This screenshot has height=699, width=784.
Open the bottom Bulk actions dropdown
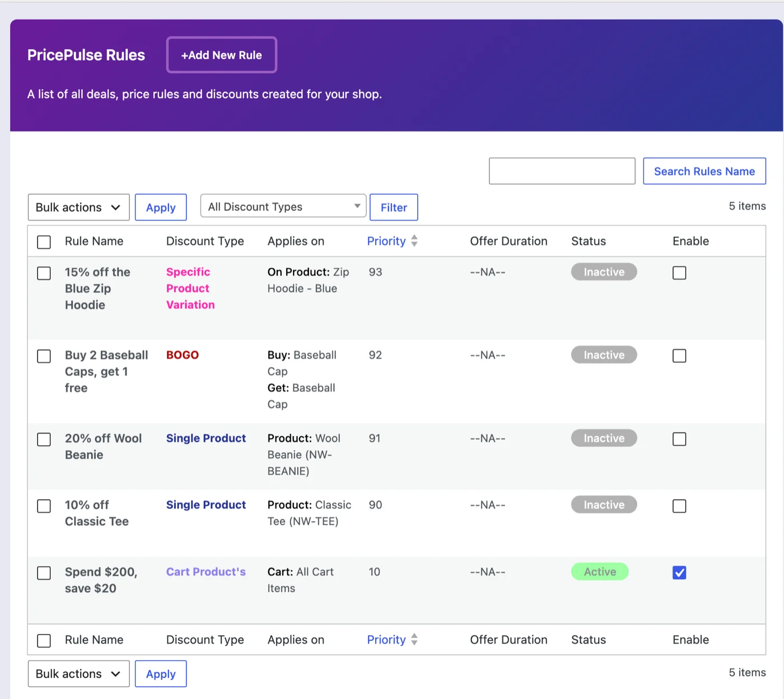click(x=78, y=674)
